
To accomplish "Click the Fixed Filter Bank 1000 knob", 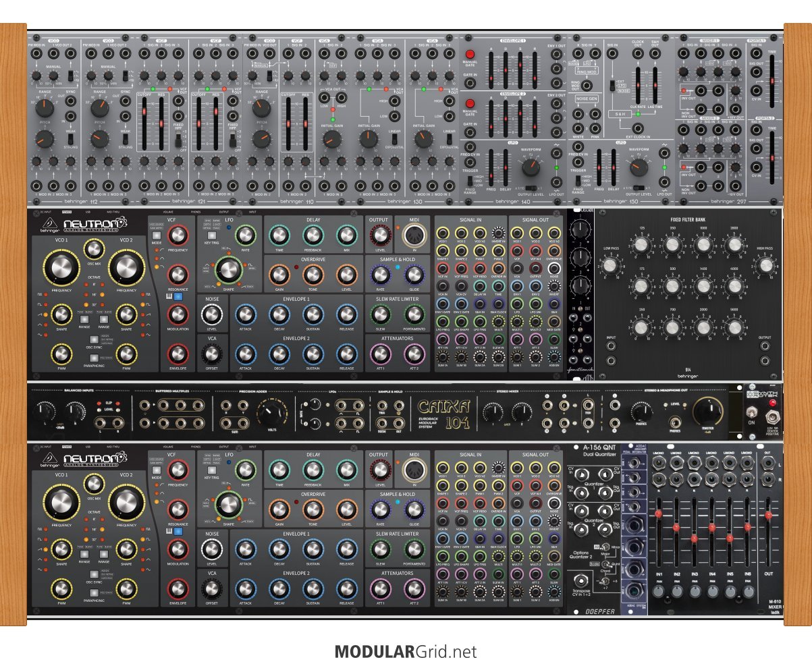I will (x=703, y=246).
